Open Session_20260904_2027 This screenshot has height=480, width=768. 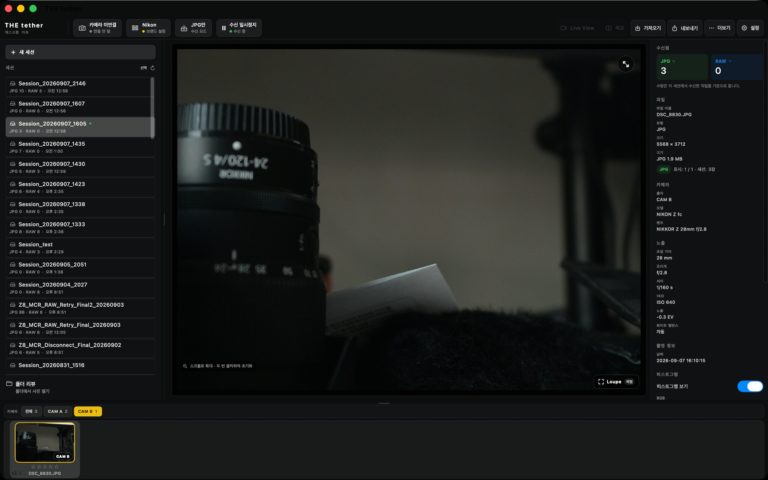[78, 288]
